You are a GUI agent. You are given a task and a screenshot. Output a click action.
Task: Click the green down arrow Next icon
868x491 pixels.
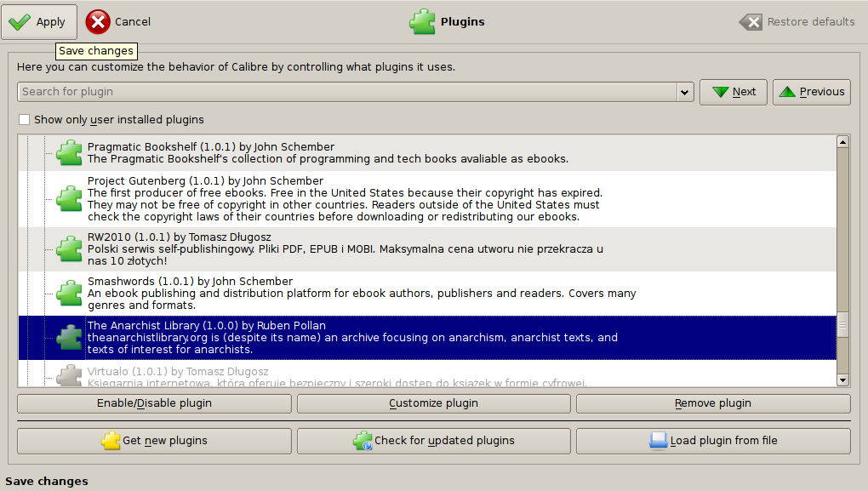(720, 92)
